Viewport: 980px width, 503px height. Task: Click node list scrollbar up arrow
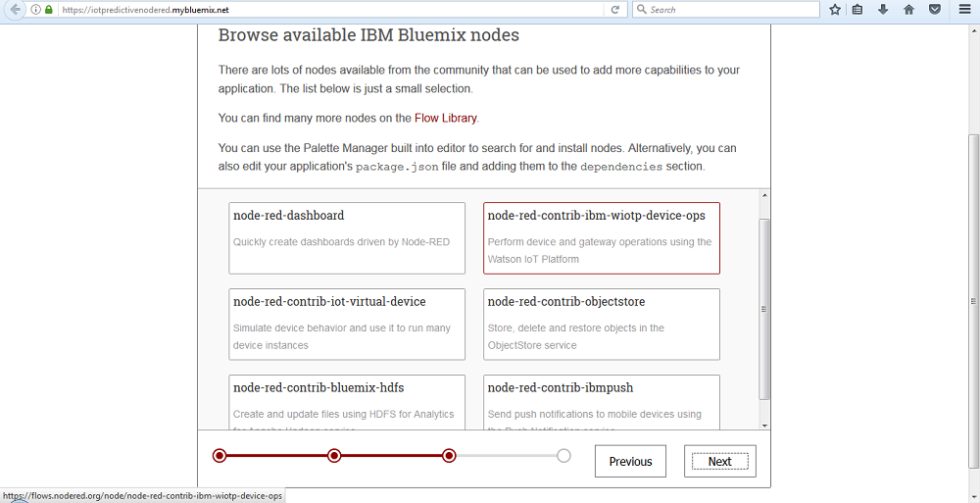764,194
